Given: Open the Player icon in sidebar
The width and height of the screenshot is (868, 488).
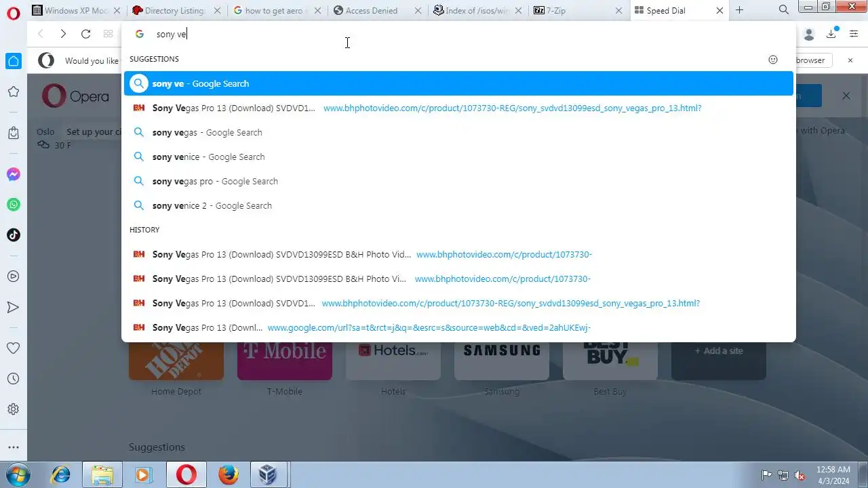Looking at the screenshot, I should pos(14,277).
